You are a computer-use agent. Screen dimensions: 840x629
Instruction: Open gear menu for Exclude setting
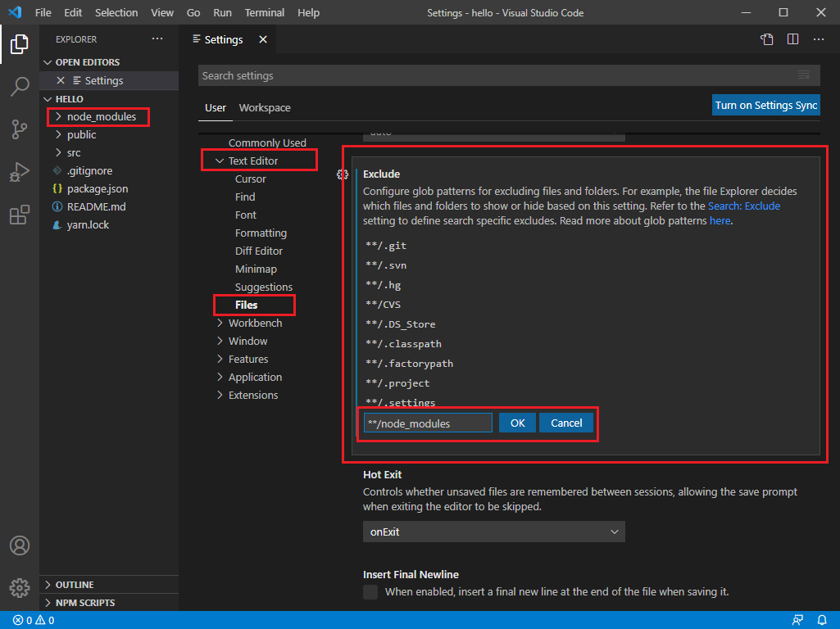343,174
